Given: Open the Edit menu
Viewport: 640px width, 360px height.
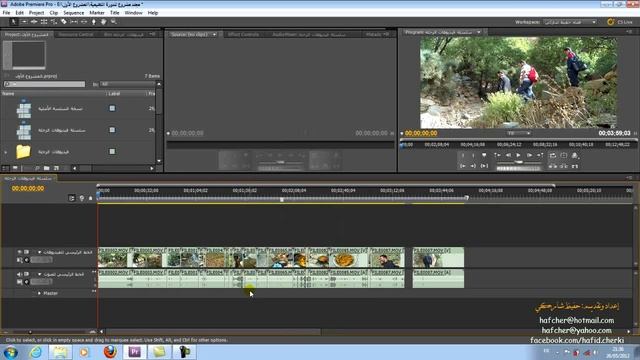Looking at the screenshot, I should 19,13.
